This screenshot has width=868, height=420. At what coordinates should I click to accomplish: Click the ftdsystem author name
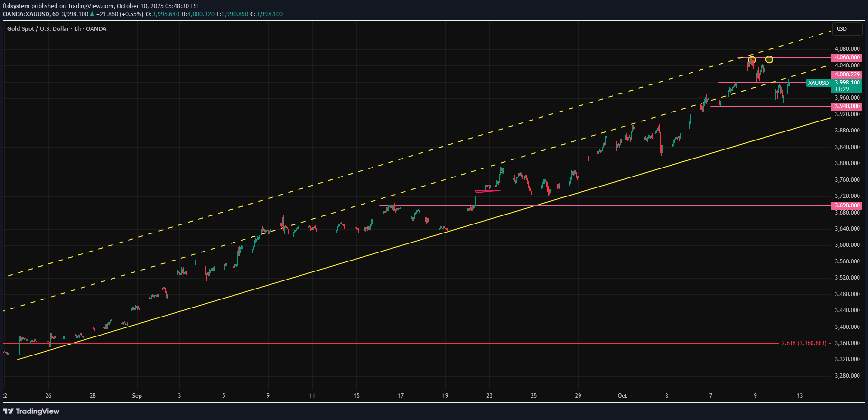point(16,6)
